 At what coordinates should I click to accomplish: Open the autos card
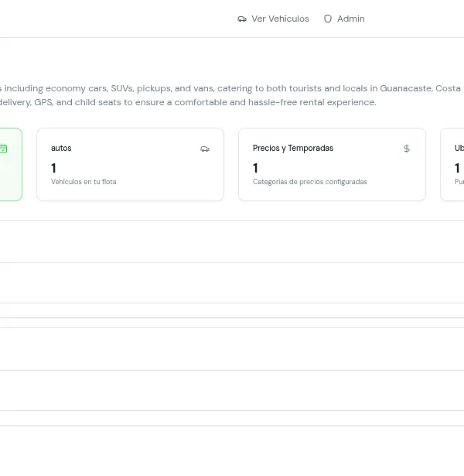[x=131, y=164]
